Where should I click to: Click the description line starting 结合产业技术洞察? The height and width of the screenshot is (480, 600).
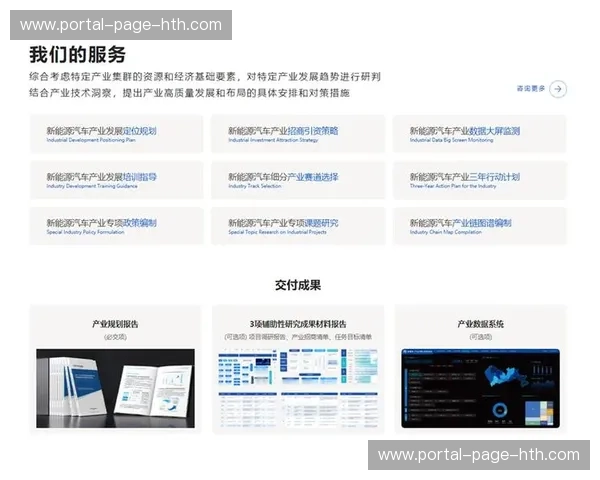(189, 93)
